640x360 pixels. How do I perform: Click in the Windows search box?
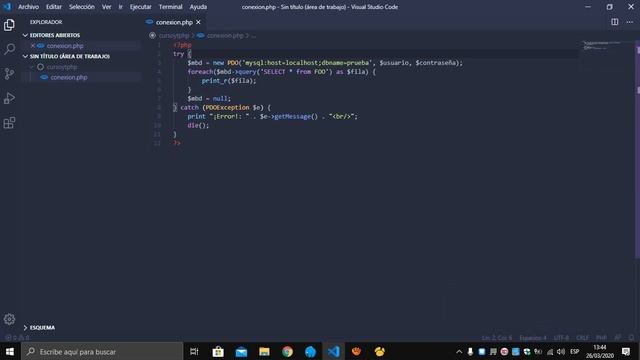click(x=102, y=351)
